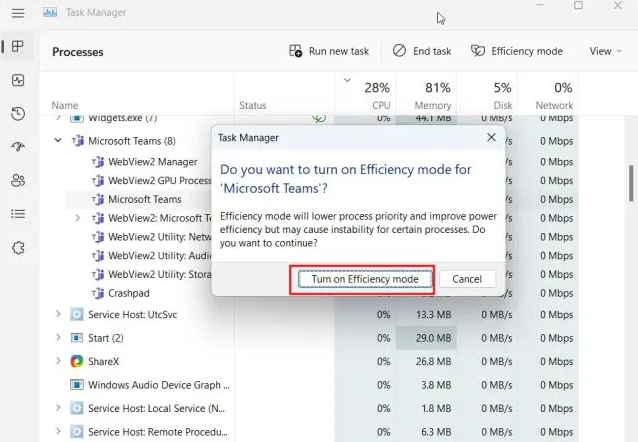Click the 6.3 MB memory value

[x=436, y=432]
